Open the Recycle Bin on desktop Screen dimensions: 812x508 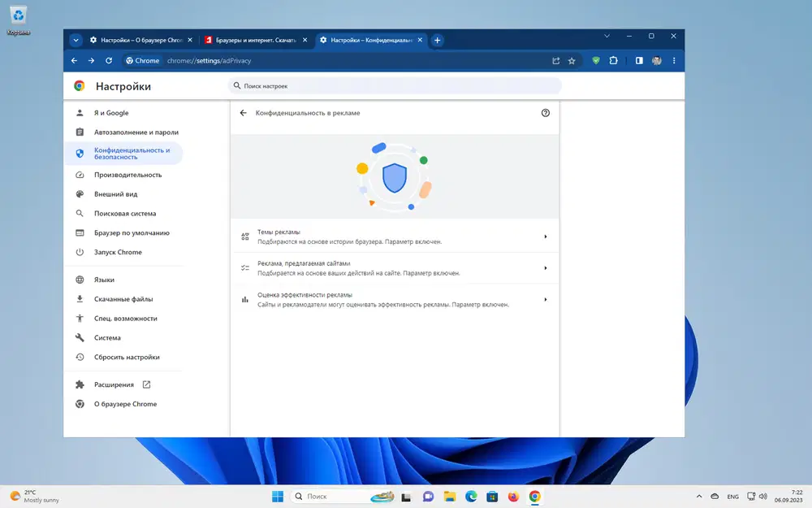(x=18, y=21)
